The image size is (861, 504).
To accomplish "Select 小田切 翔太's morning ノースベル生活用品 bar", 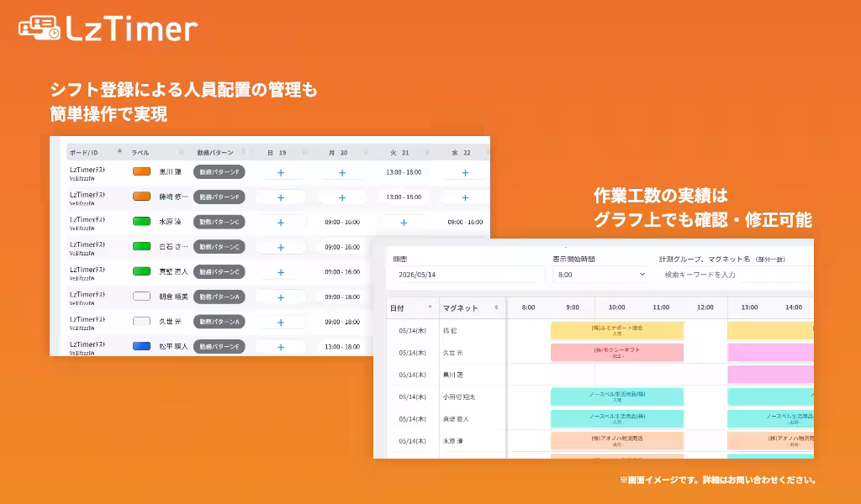I will coord(617,396).
